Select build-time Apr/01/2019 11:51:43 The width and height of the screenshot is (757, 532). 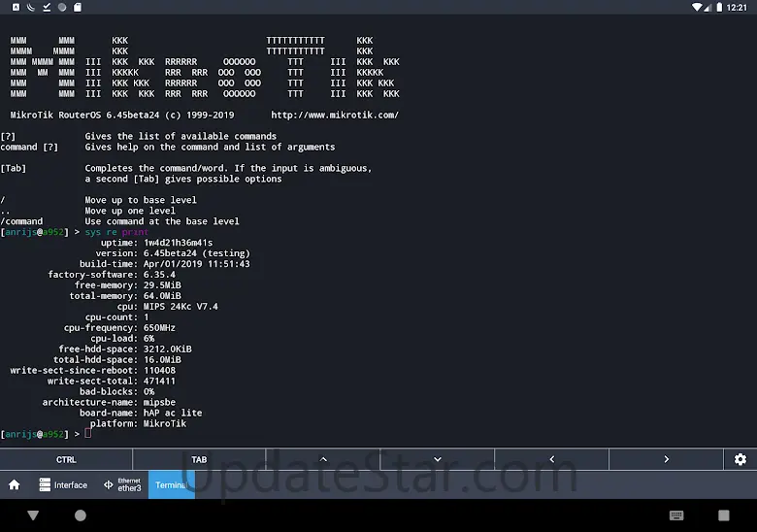click(x=196, y=264)
